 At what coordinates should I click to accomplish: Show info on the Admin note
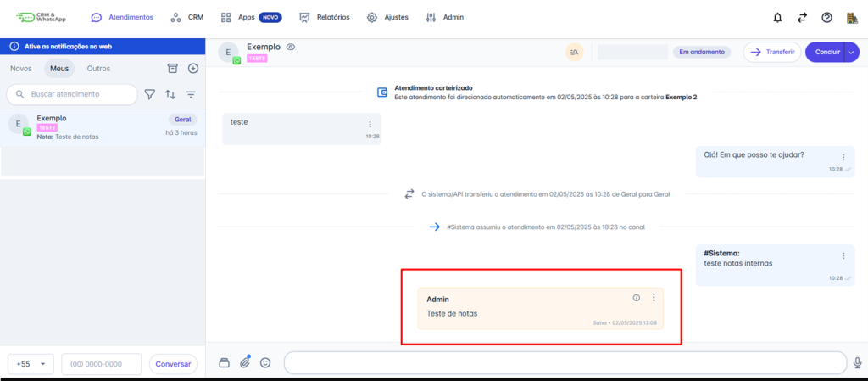637,298
